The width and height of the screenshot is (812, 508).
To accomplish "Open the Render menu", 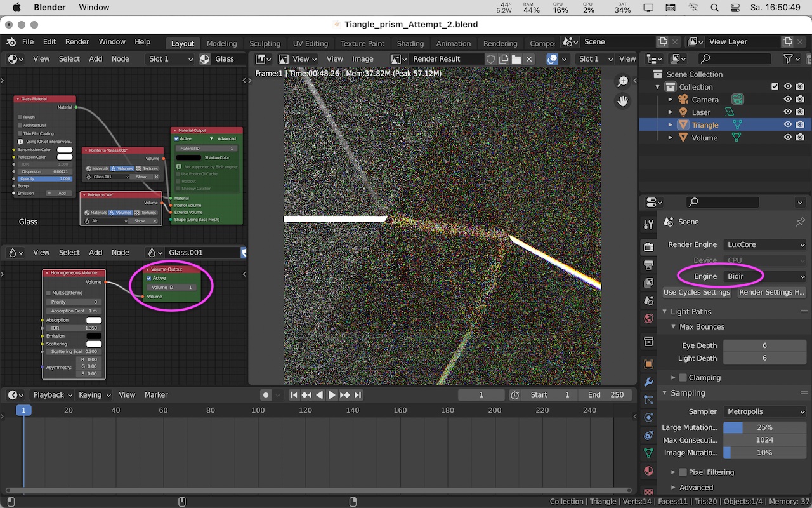I will click(x=77, y=42).
